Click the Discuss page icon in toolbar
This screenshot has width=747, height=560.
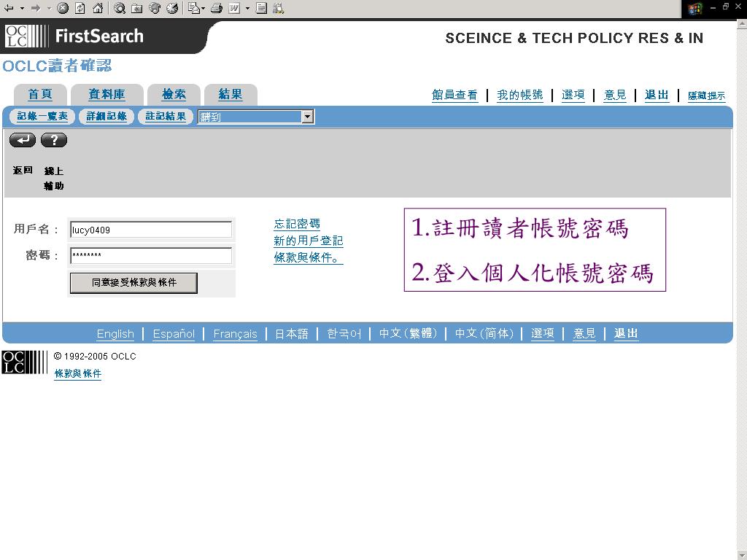(261, 8)
